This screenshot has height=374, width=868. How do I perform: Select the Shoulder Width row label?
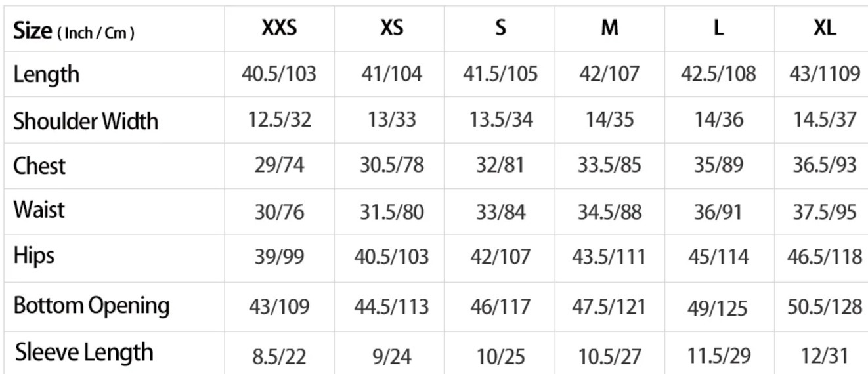86,121
